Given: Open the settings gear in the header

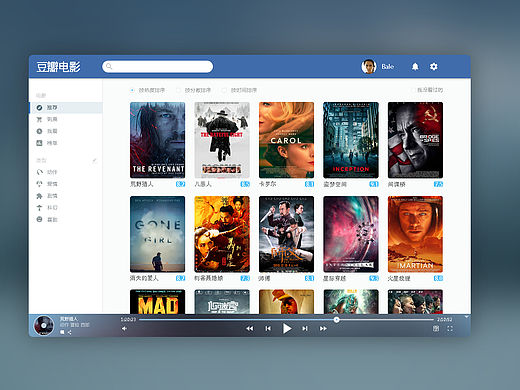Looking at the screenshot, I should click(x=433, y=67).
